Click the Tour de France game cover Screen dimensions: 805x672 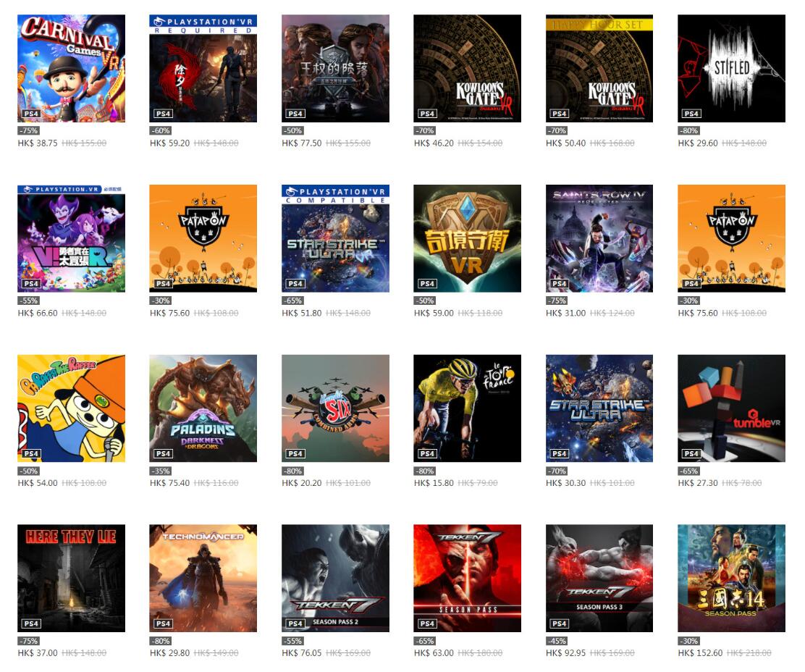click(467, 408)
